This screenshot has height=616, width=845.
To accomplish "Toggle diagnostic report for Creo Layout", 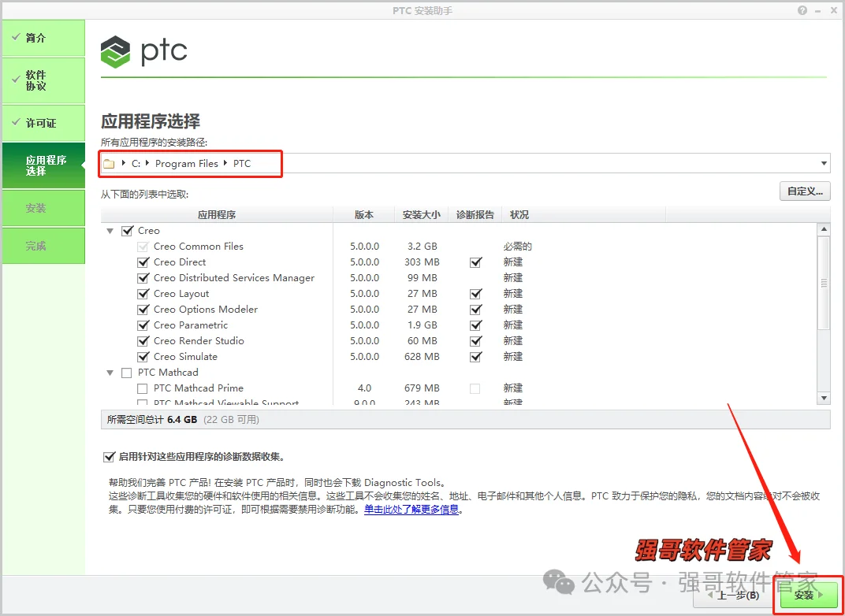I will click(x=475, y=294).
